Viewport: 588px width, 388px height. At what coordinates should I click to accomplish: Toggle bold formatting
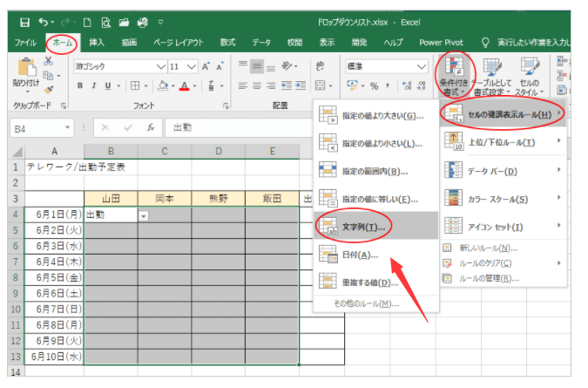click(x=80, y=85)
